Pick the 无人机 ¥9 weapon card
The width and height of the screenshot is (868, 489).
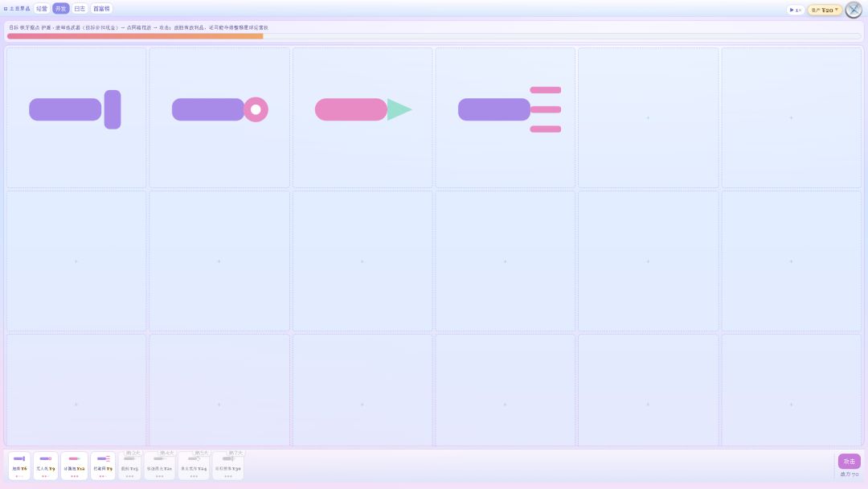coord(45,466)
